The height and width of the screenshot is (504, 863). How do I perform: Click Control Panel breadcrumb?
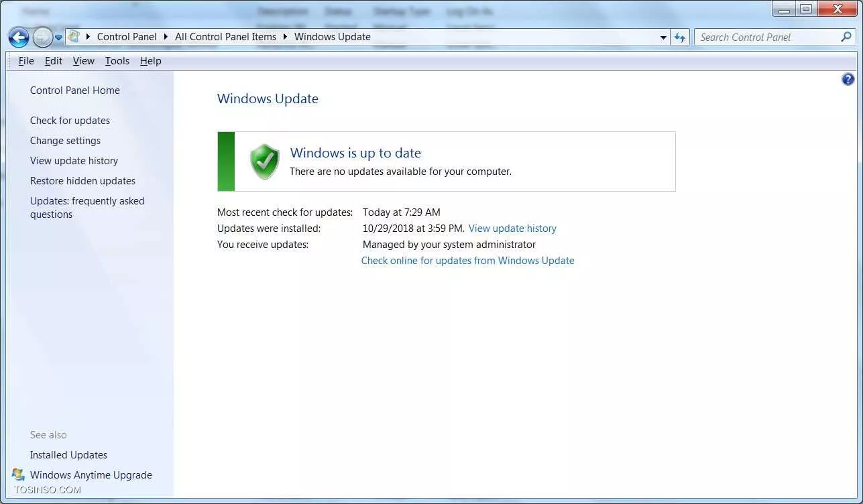127,37
